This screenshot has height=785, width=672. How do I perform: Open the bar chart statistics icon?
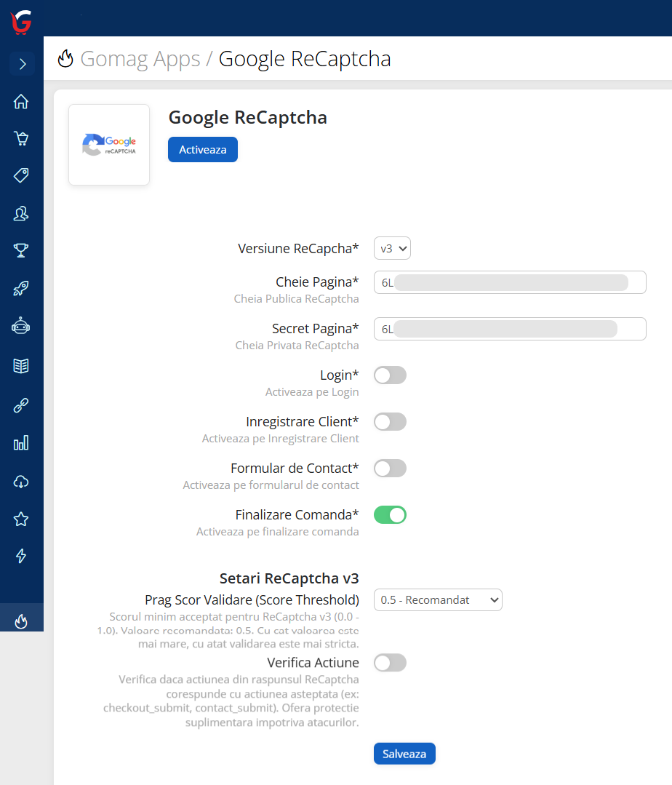click(x=21, y=442)
